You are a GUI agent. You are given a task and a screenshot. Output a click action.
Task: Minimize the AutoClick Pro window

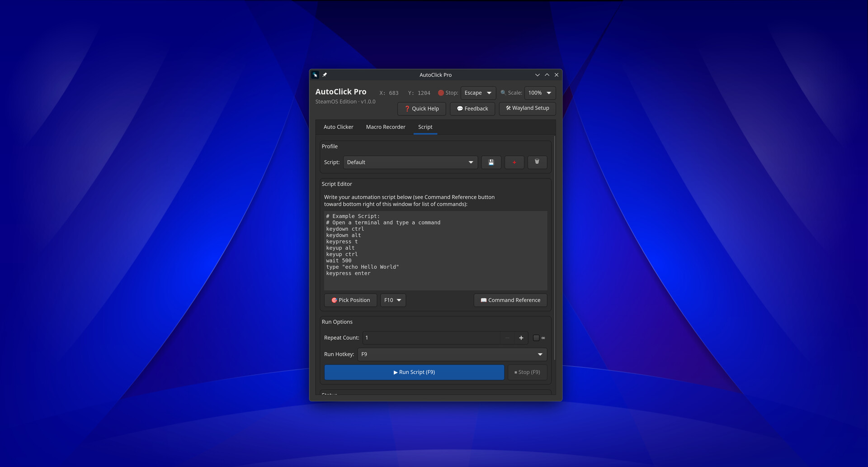coord(537,75)
